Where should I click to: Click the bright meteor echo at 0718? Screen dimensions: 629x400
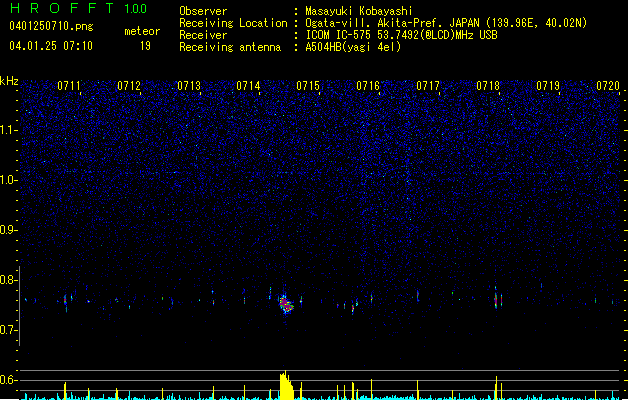(x=496, y=299)
